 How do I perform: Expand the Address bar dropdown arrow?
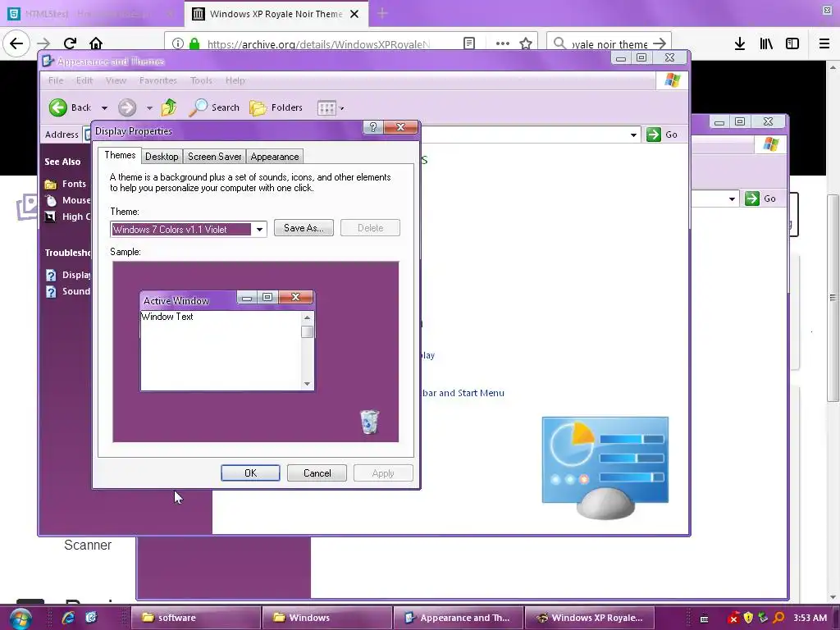point(633,135)
